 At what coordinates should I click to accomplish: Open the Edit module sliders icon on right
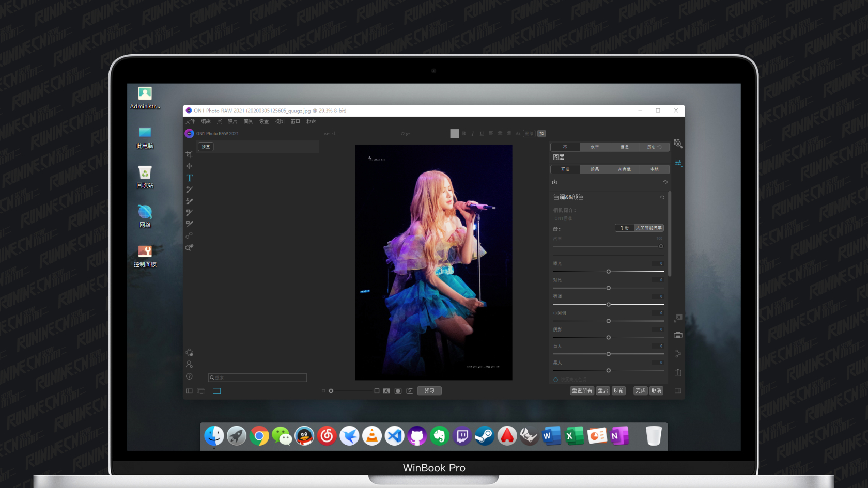(x=678, y=163)
